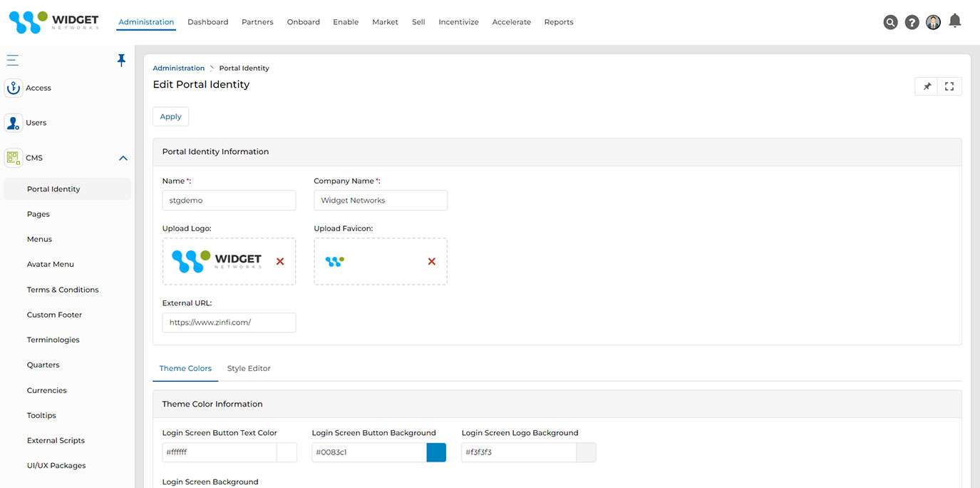Open notifications via the bell icon
The width and height of the screenshot is (980, 488).
click(x=954, y=20)
